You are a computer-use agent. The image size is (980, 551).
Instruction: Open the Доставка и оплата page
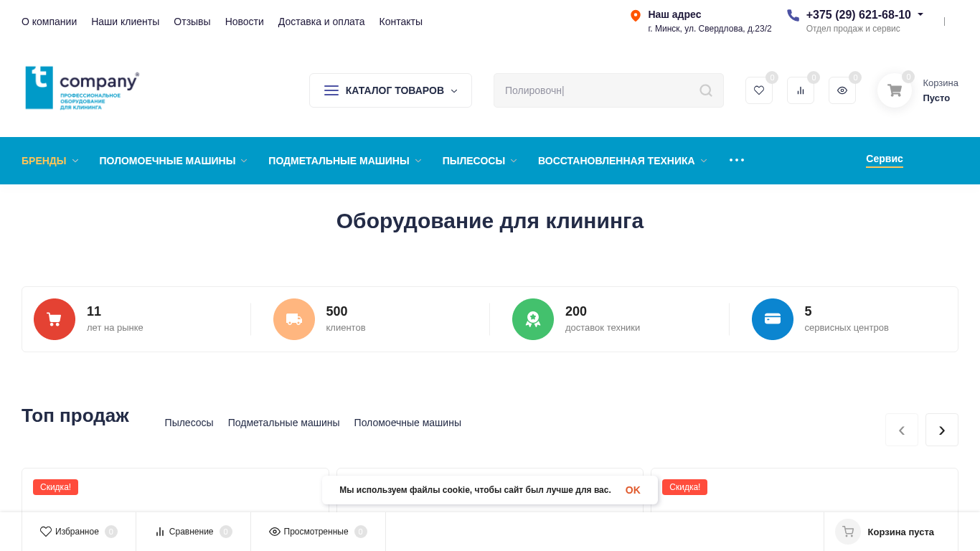(x=321, y=22)
